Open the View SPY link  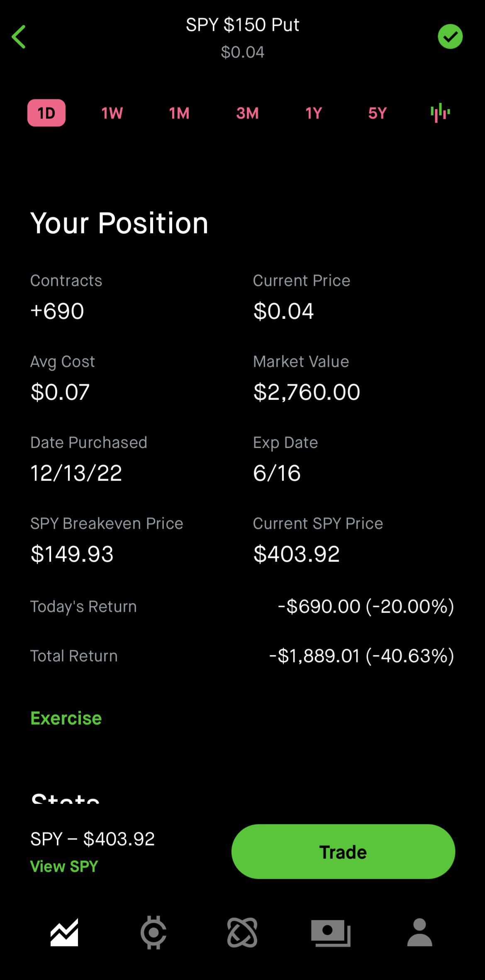(x=64, y=867)
